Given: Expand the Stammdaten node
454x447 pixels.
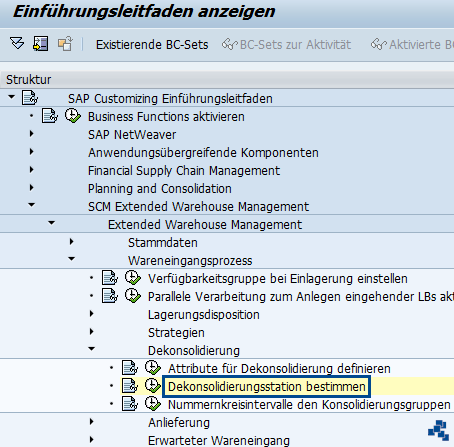Looking at the screenshot, I should coord(72,242).
